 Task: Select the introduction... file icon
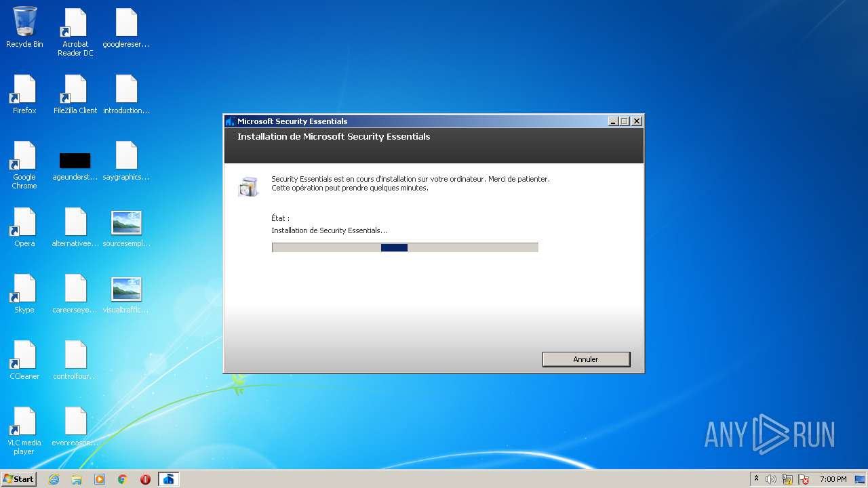click(126, 94)
